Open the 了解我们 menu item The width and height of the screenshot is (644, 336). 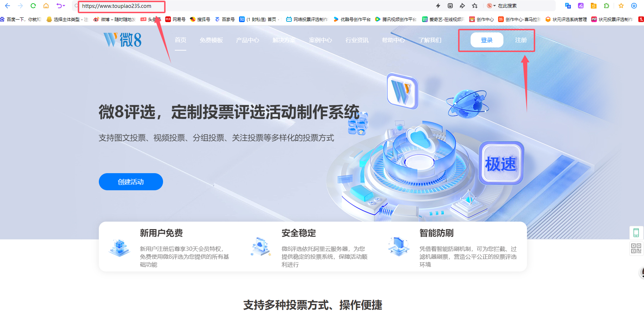[x=430, y=40]
